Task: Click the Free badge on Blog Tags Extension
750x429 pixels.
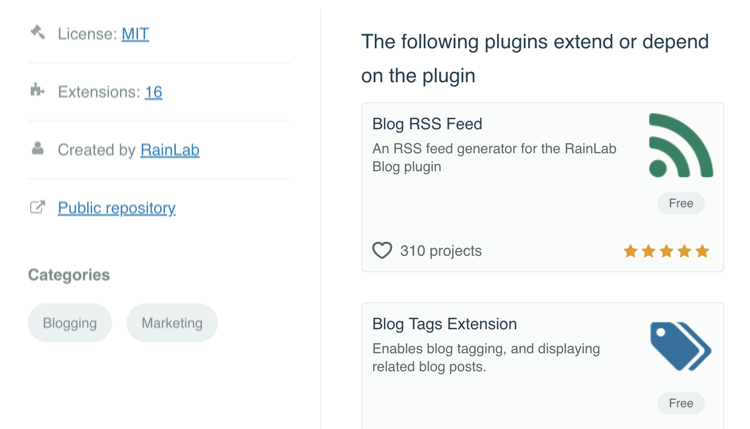Action: (681, 403)
